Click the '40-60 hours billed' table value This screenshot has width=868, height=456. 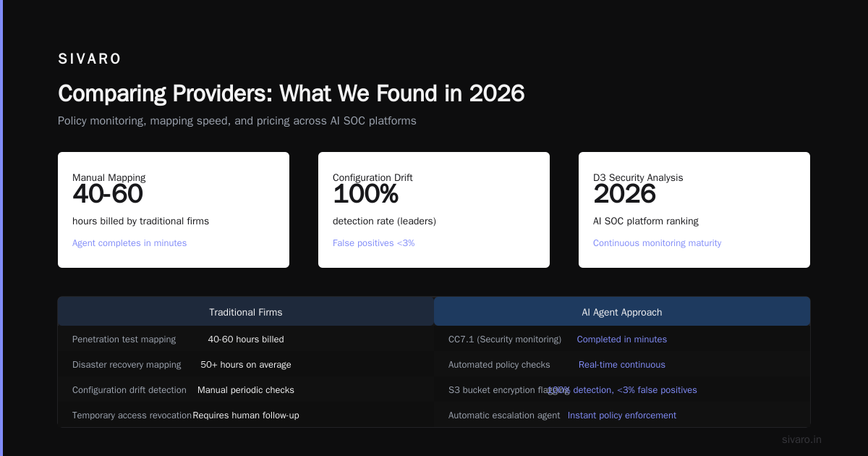coord(246,339)
